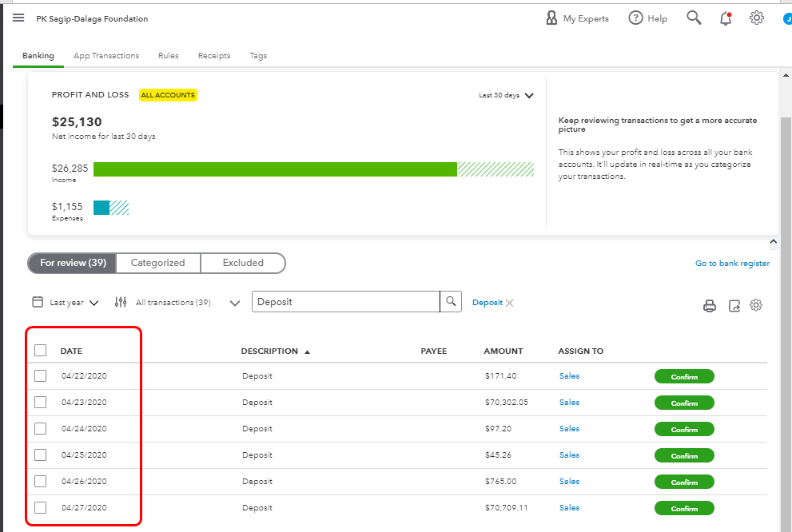Switch to the Banking tab
The image size is (792, 532).
pyautogui.click(x=38, y=56)
